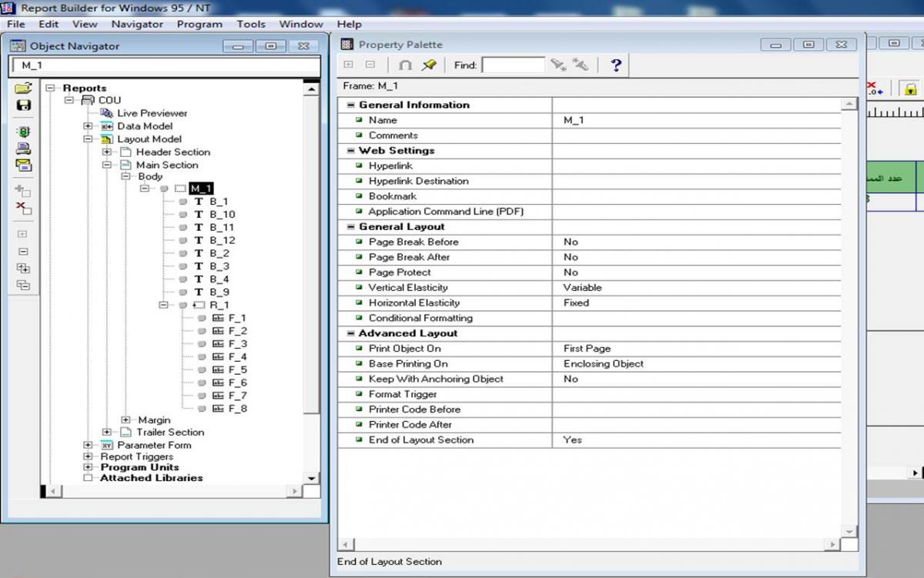Click the Run report traffic light icon
924x578 pixels.
click(23, 132)
